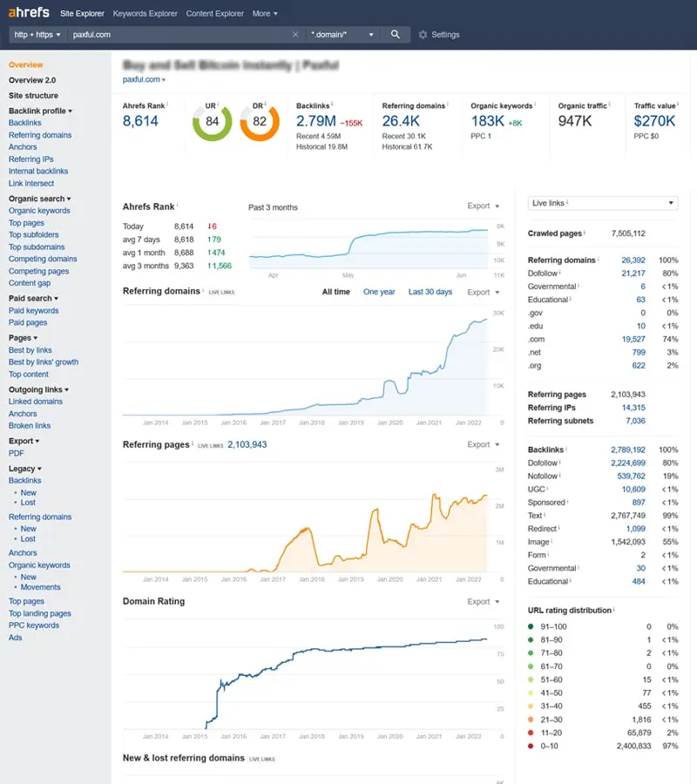Click Export above Domain Rating chart

pos(483,601)
